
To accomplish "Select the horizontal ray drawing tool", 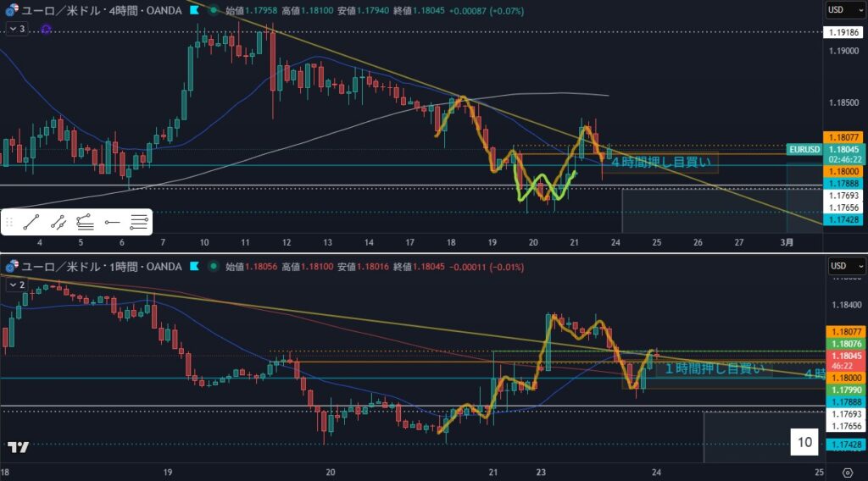I will point(112,223).
